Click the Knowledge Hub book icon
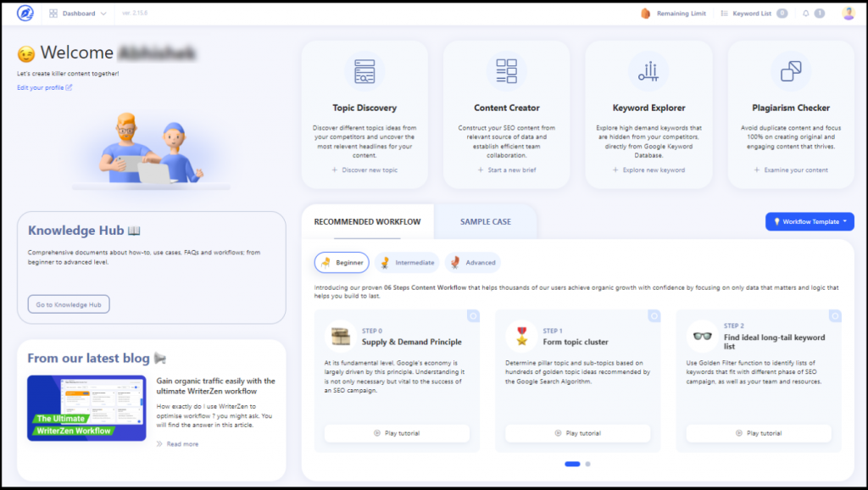 click(x=134, y=231)
